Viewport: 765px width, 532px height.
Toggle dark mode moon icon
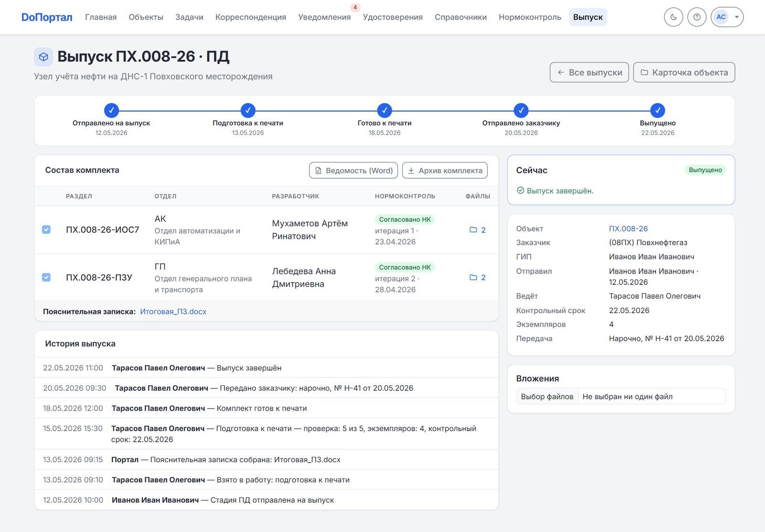coord(673,17)
